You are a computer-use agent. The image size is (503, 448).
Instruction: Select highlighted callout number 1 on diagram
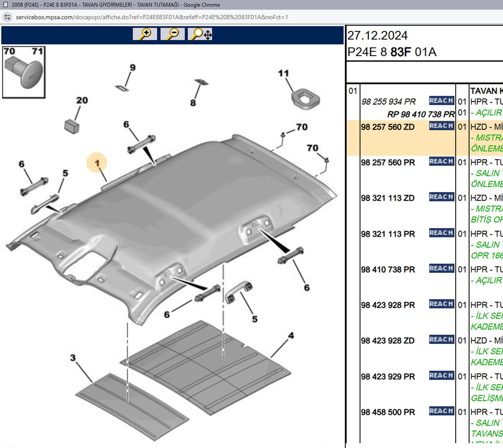click(97, 163)
